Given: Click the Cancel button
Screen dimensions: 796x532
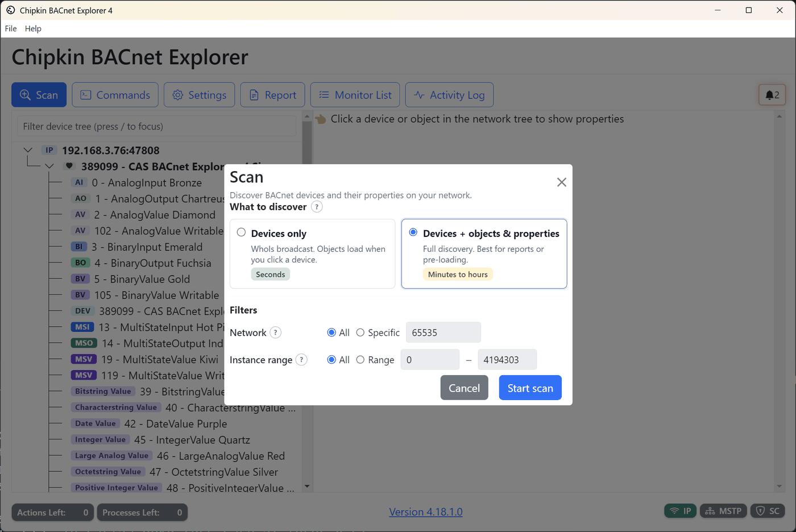Looking at the screenshot, I should pyautogui.click(x=465, y=388).
